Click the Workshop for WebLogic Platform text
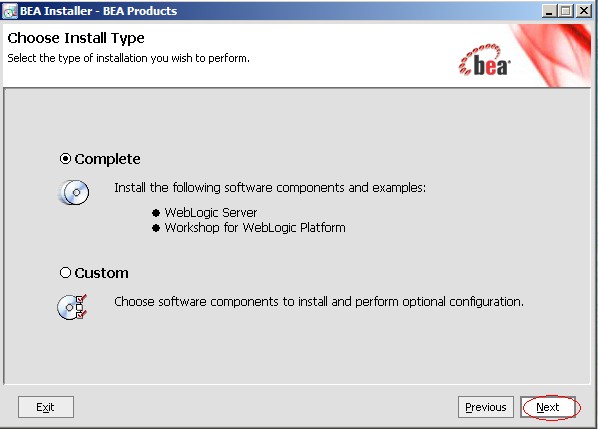The width and height of the screenshot is (598, 429). (x=255, y=228)
